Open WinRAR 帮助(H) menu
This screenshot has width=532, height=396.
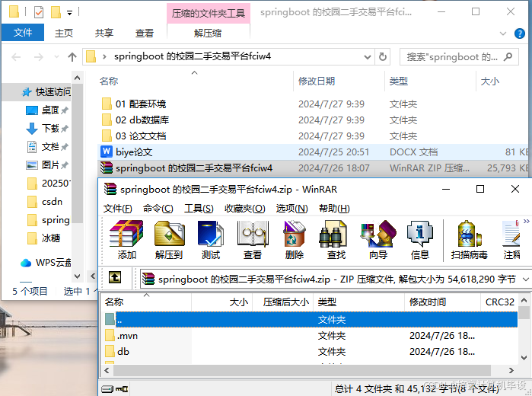coord(334,208)
